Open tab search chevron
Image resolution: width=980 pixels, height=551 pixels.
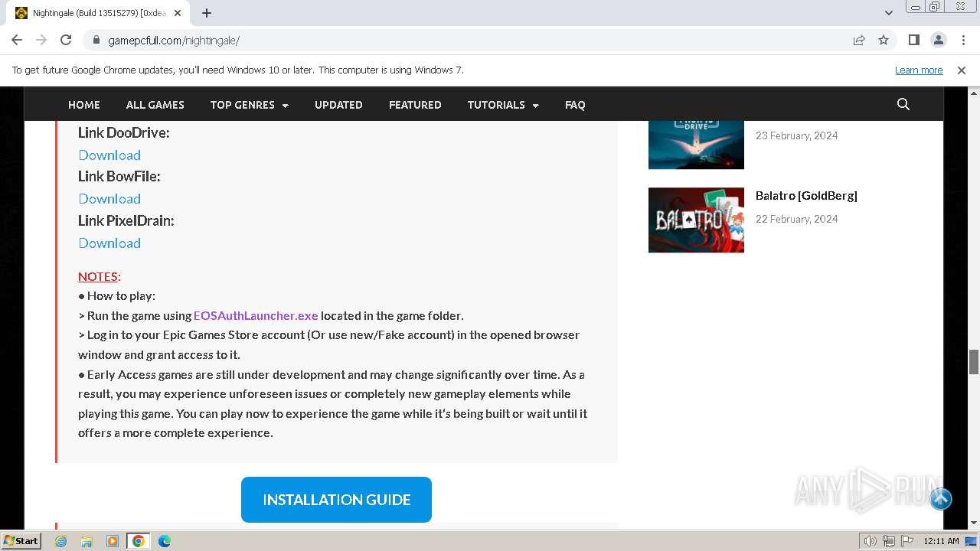[889, 13]
